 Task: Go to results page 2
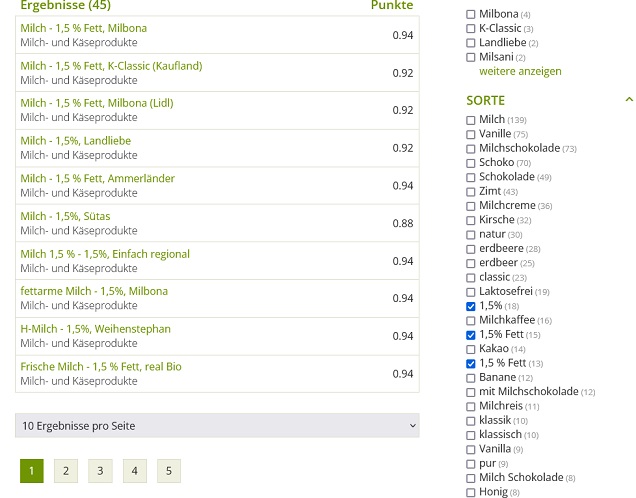(x=66, y=471)
